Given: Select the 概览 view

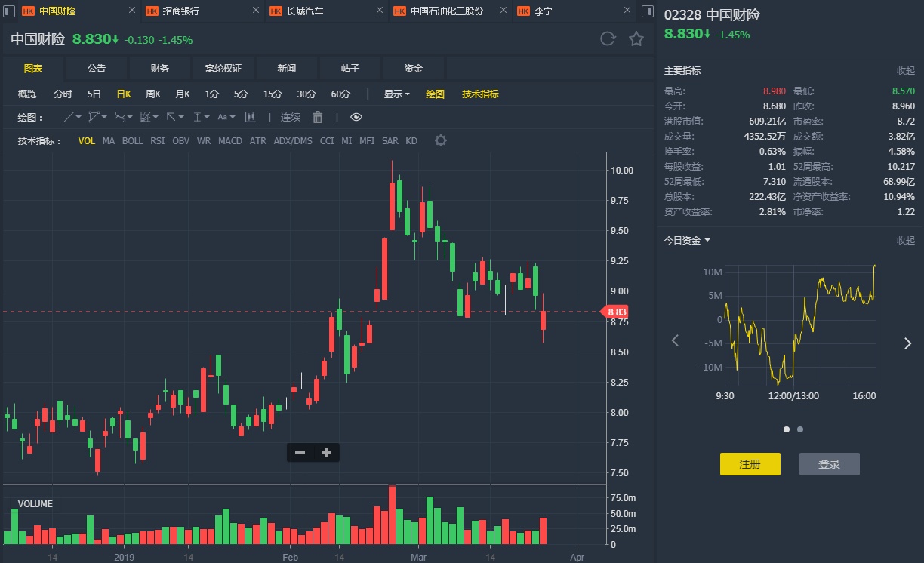Looking at the screenshot, I should point(27,94).
